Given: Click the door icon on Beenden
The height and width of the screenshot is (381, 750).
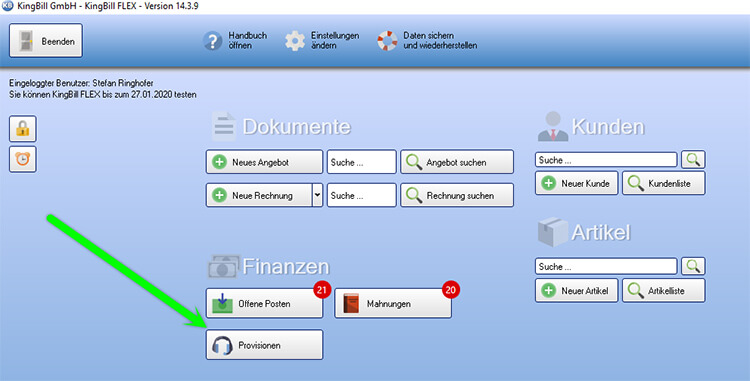Looking at the screenshot, I should [26, 41].
